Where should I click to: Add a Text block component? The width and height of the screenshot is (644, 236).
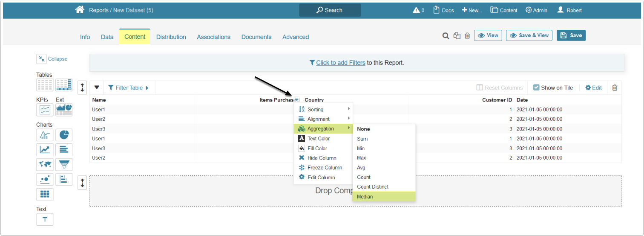pos(45,219)
